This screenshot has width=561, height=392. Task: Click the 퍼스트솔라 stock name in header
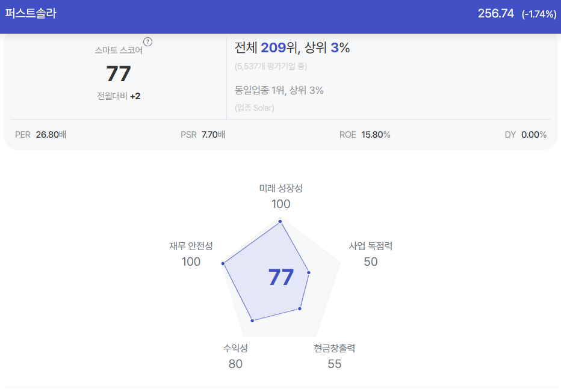31,13
